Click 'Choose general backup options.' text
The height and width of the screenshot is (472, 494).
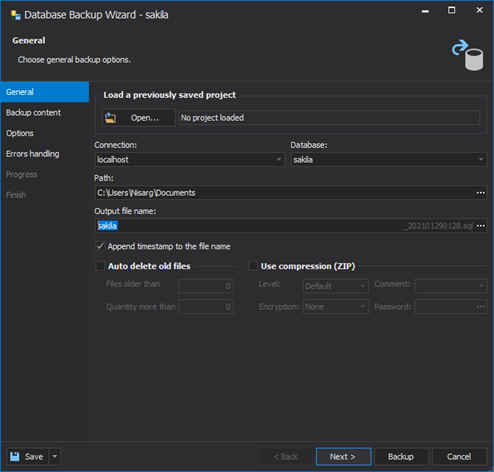tap(74, 60)
